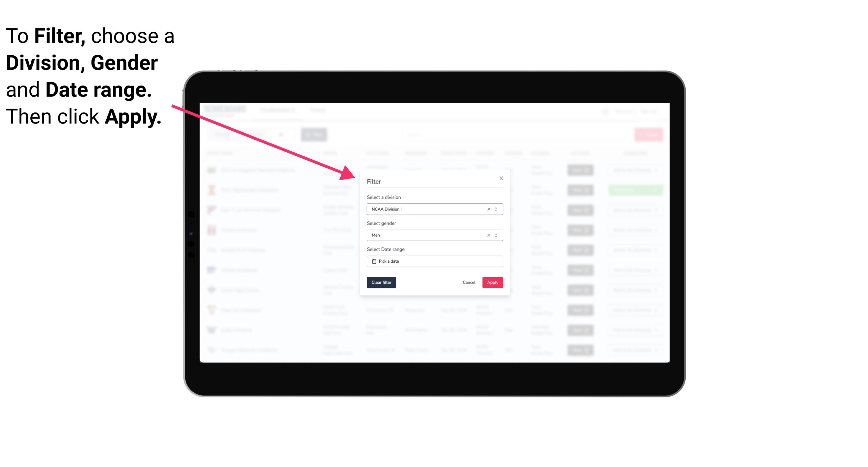Click the Apply button to confirm filter
868x467 pixels.
click(492, 283)
